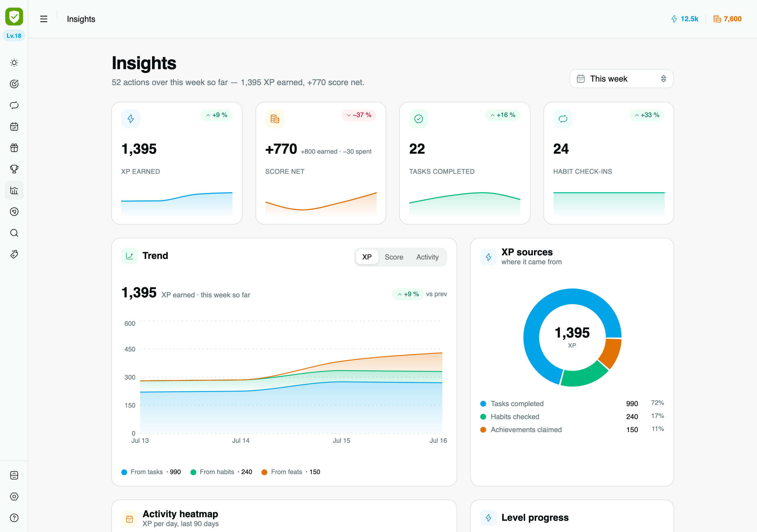The image size is (757, 532).
Task: Open the gift Rewards icon in sidebar
Action: (x=14, y=148)
